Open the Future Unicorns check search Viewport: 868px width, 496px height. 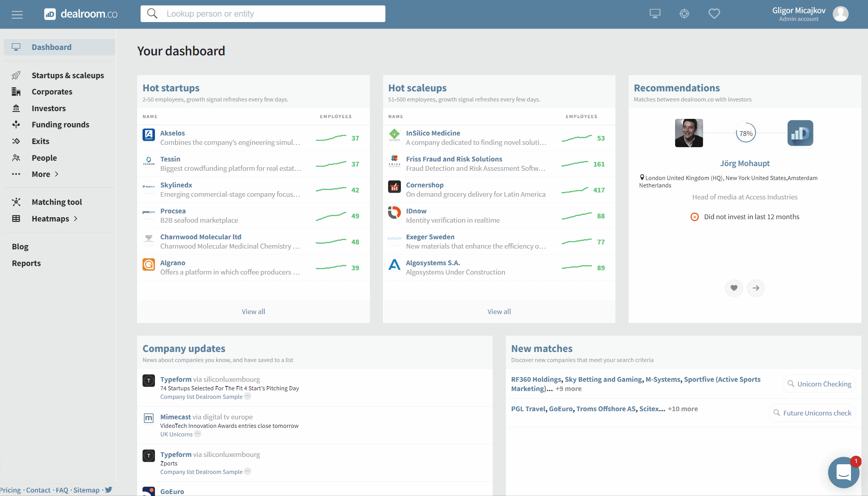(812, 413)
